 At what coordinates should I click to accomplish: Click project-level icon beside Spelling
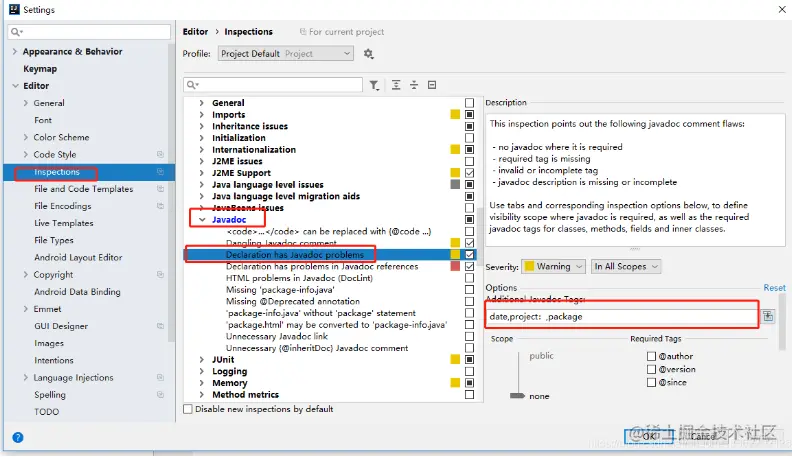pyautogui.click(x=160, y=395)
